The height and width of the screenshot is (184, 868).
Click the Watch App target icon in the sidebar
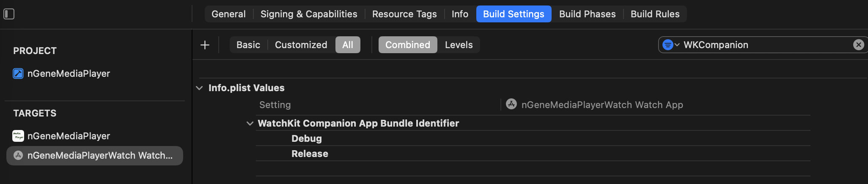click(x=18, y=155)
